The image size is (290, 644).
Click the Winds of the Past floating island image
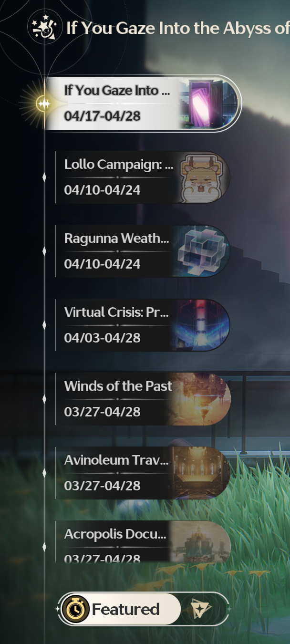tap(201, 399)
